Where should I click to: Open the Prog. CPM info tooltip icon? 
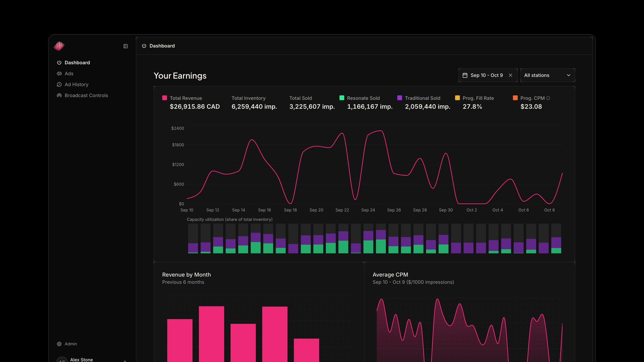pos(548,98)
